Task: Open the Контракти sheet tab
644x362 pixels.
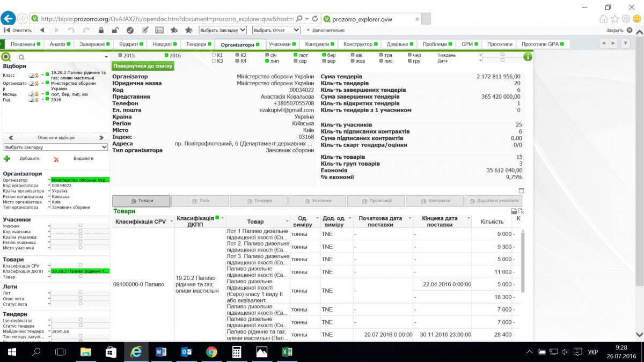Action: (317, 44)
